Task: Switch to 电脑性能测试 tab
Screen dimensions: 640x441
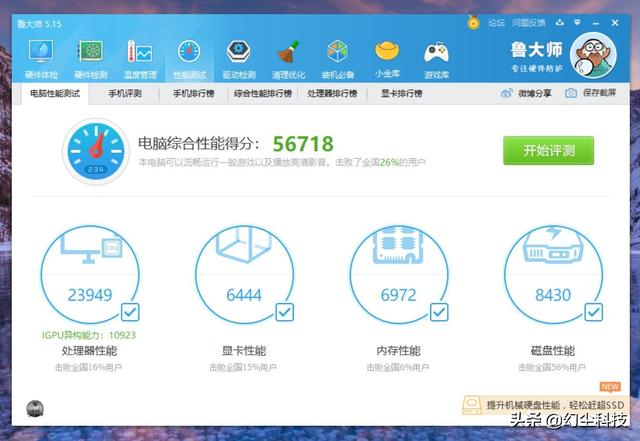Action: tap(55, 94)
